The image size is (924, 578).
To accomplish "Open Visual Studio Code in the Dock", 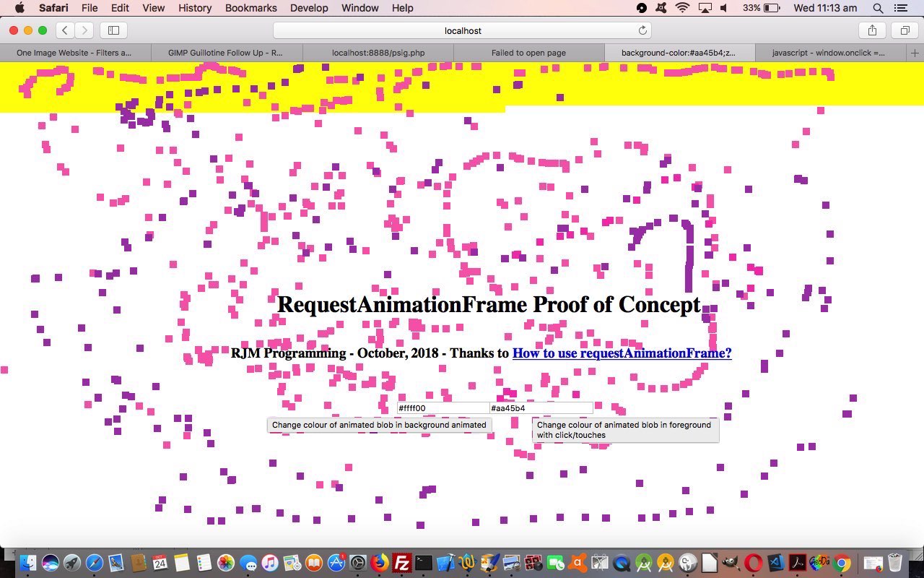I will (775, 562).
